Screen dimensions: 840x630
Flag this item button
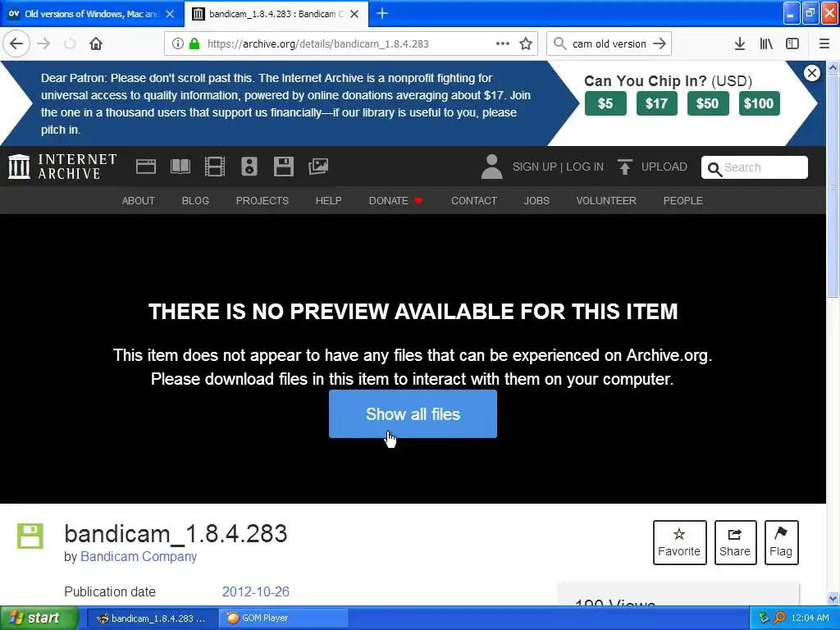(781, 543)
